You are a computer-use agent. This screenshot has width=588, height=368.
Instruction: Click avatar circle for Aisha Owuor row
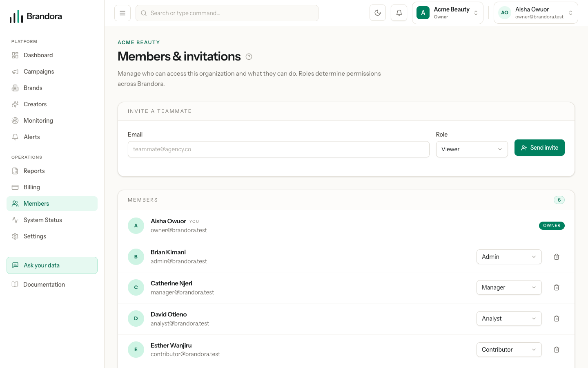pyautogui.click(x=136, y=226)
